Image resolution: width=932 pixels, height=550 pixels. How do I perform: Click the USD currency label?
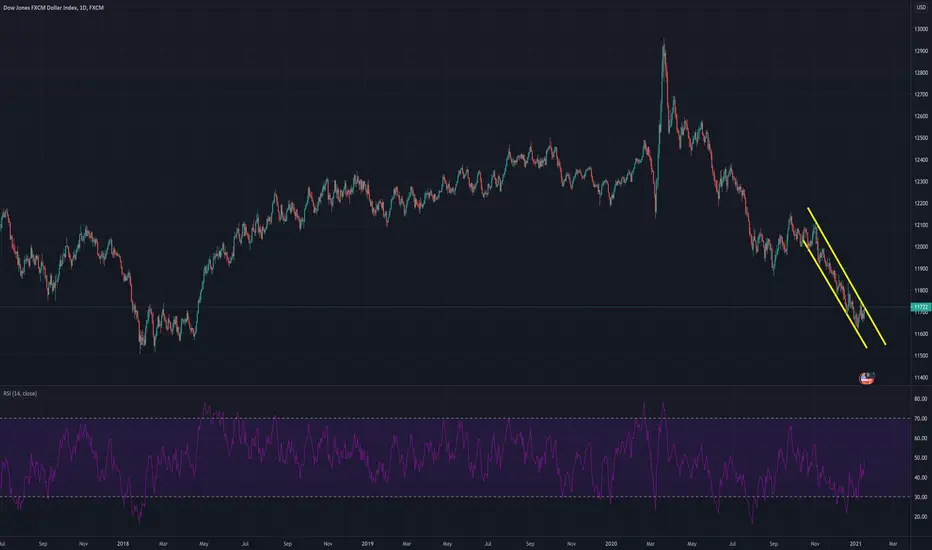[921, 8]
